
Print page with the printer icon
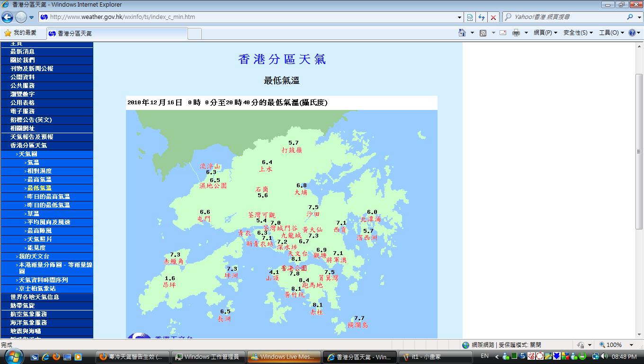(x=516, y=33)
